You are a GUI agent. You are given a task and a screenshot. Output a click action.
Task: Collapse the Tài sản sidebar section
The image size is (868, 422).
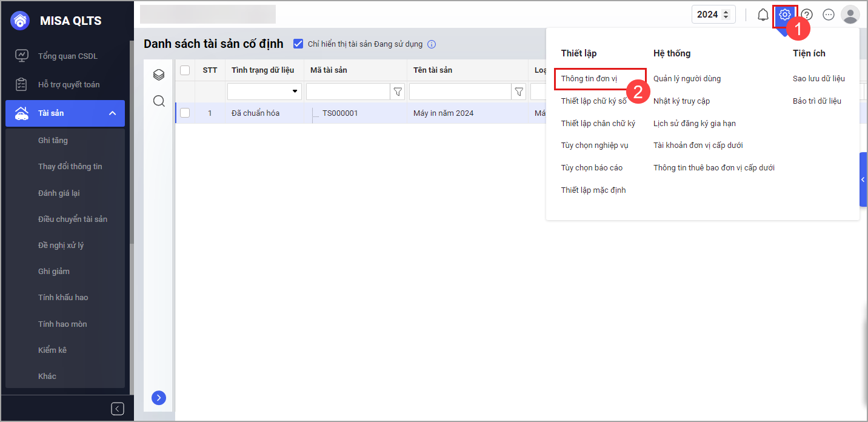coord(112,113)
